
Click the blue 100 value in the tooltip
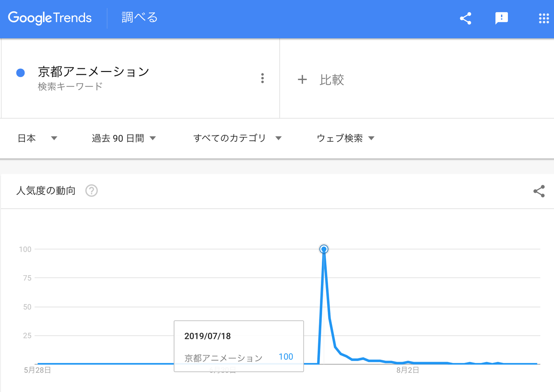click(286, 356)
